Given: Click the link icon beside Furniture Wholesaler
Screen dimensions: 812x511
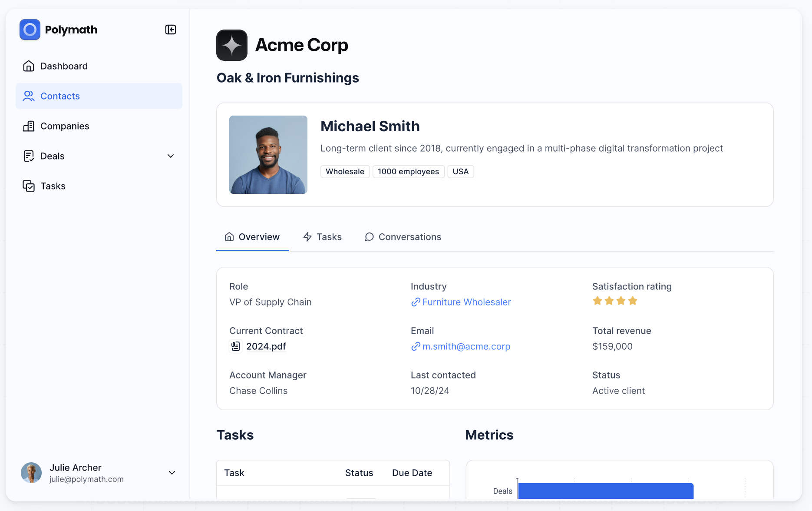Looking at the screenshot, I should click(x=416, y=302).
